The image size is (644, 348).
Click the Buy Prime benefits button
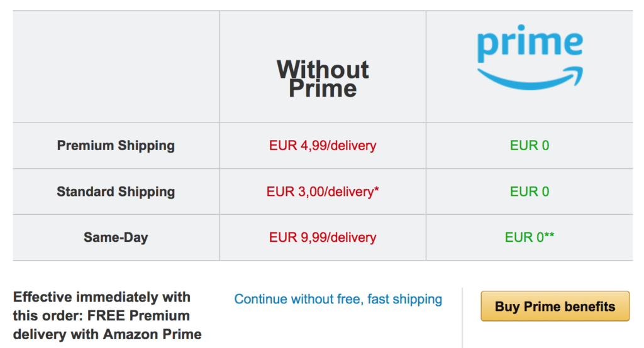(x=555, y=307)
